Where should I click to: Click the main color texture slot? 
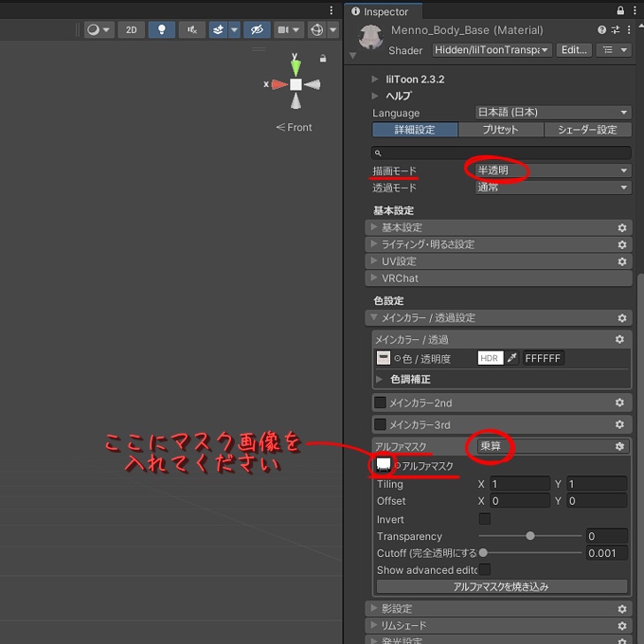[384, 358]
